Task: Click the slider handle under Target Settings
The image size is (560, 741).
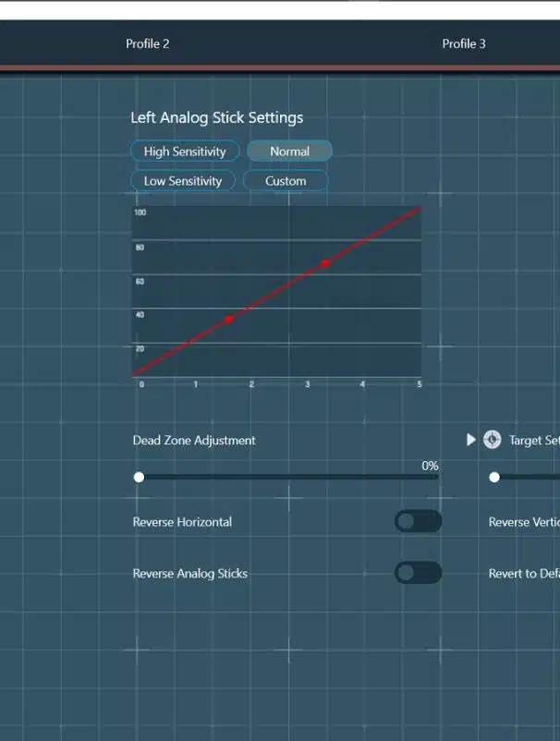Action: (x=494, y=477)
